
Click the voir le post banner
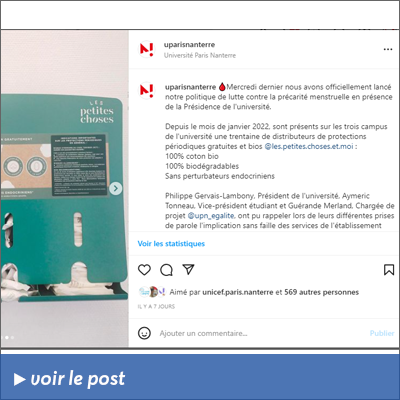pos(200,377)
